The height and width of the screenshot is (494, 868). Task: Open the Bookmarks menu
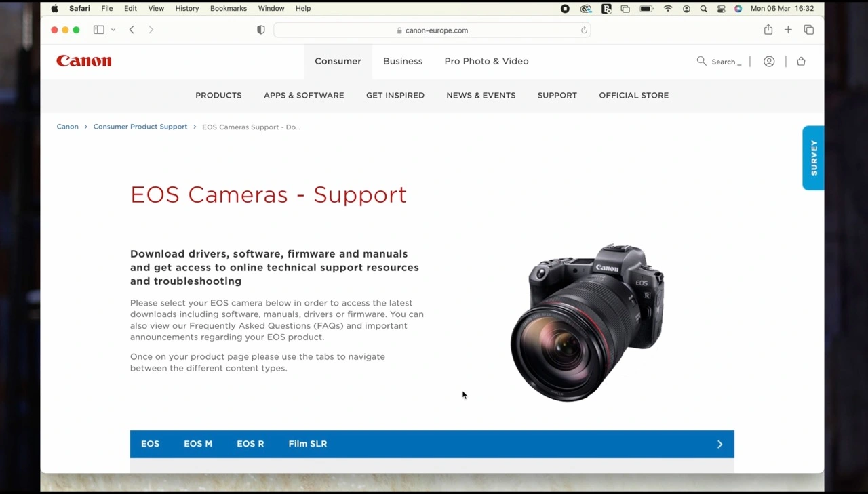pyautogui.click(x=229, y=9)
